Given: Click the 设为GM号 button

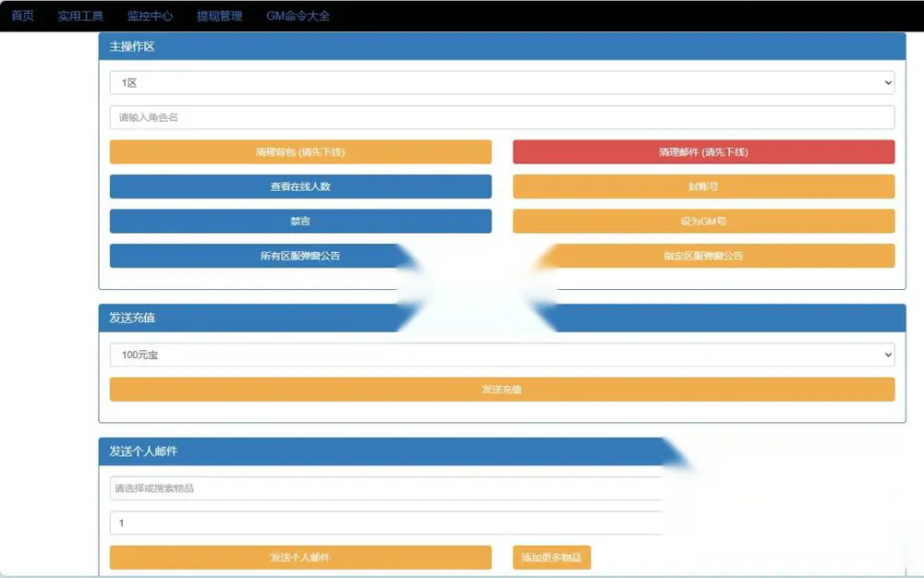Looking at the screenshot, I should (x=703, y=222).
